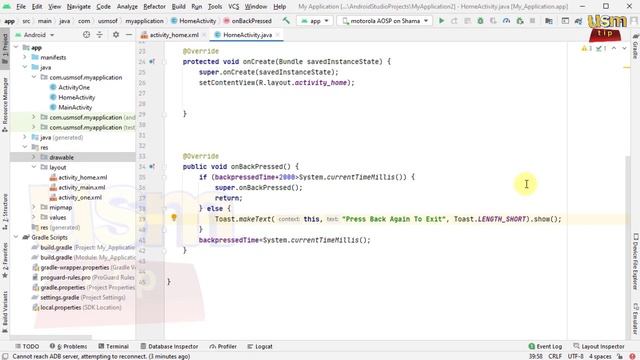The image size is (640, 360).
Task: Expand the drawable folder arrow
Action: coord(34,157)
